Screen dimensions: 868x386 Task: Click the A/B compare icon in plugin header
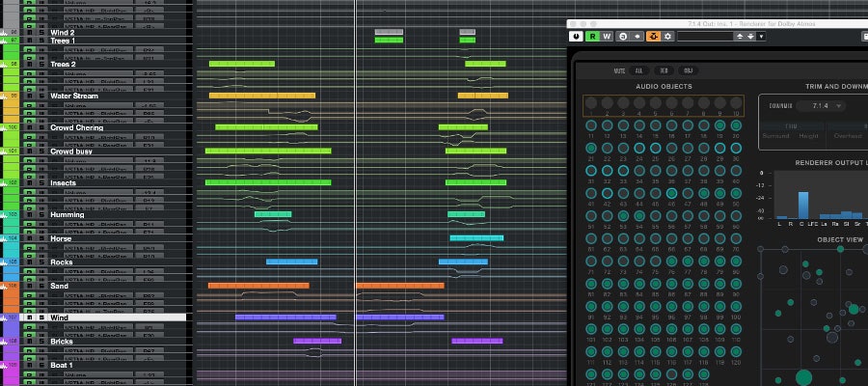pos(623,36)
